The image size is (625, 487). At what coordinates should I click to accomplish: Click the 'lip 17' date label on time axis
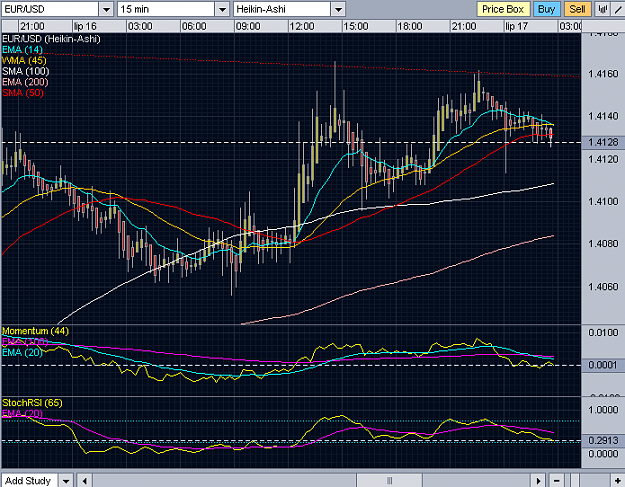[517, 26]
